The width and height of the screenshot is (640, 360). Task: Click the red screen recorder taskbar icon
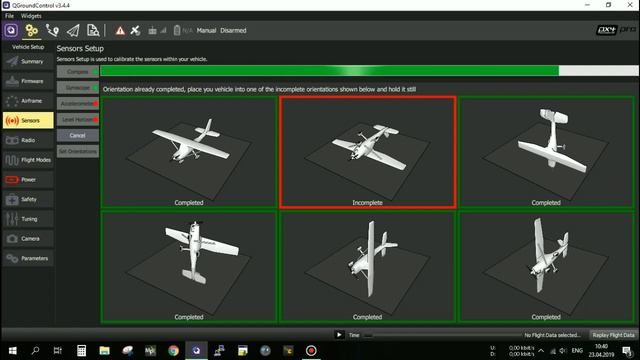pos(311,351)
